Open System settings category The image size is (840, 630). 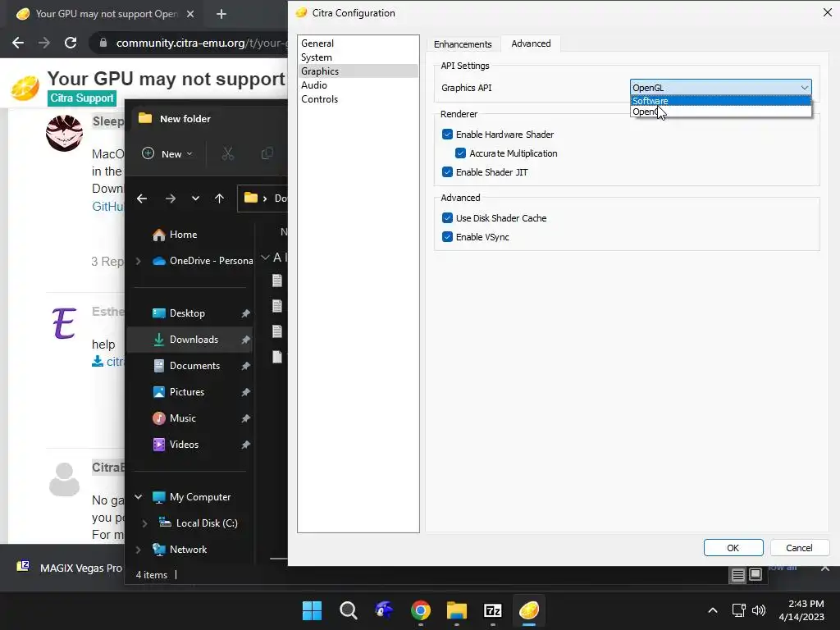click(x=316, y=57)
